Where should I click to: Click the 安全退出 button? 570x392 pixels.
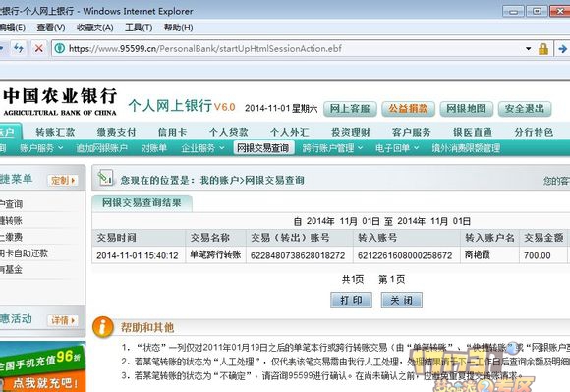pyautogui.click(x=525, y=109)
